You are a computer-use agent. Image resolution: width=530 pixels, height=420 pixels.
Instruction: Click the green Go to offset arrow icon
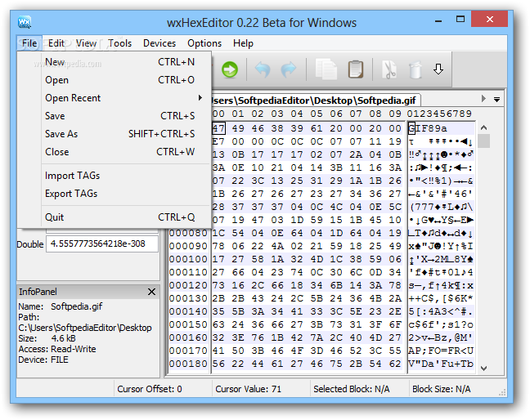(x=230, y=69)
